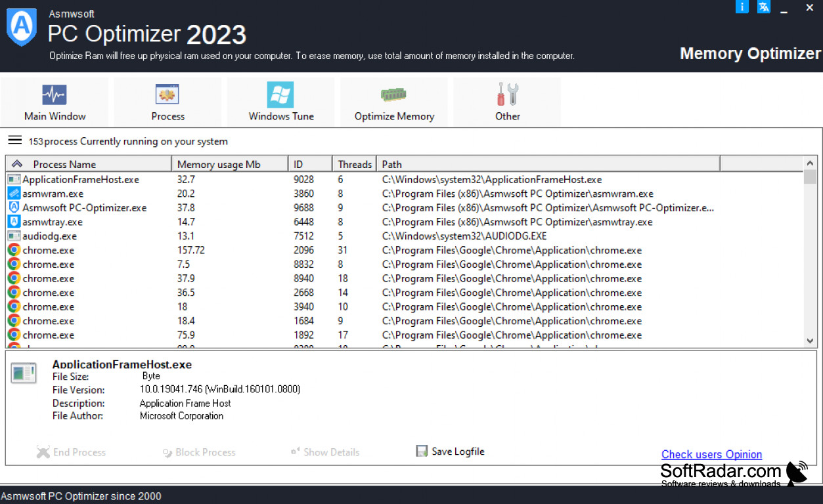Click chrome icon on ID 3940 row
Image resolution: width=823 pixels, height=504 pixels.
tap(14, 306)
